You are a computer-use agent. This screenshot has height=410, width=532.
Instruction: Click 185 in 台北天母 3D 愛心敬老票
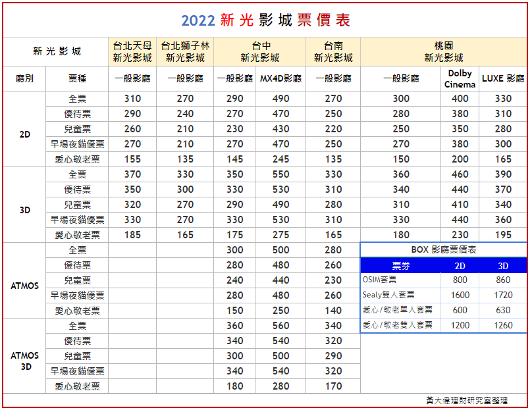click(x=132, y=235)
